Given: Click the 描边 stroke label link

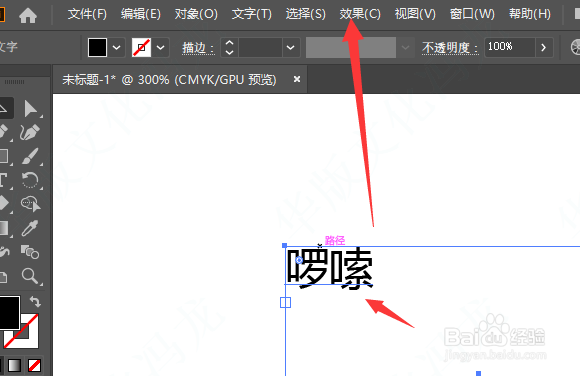Looking at the screenshot, I should pyautogui.click(x=198, y=48).
